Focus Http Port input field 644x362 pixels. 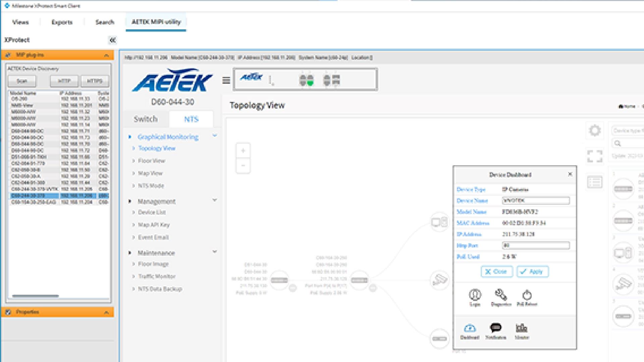coord(536,245)
